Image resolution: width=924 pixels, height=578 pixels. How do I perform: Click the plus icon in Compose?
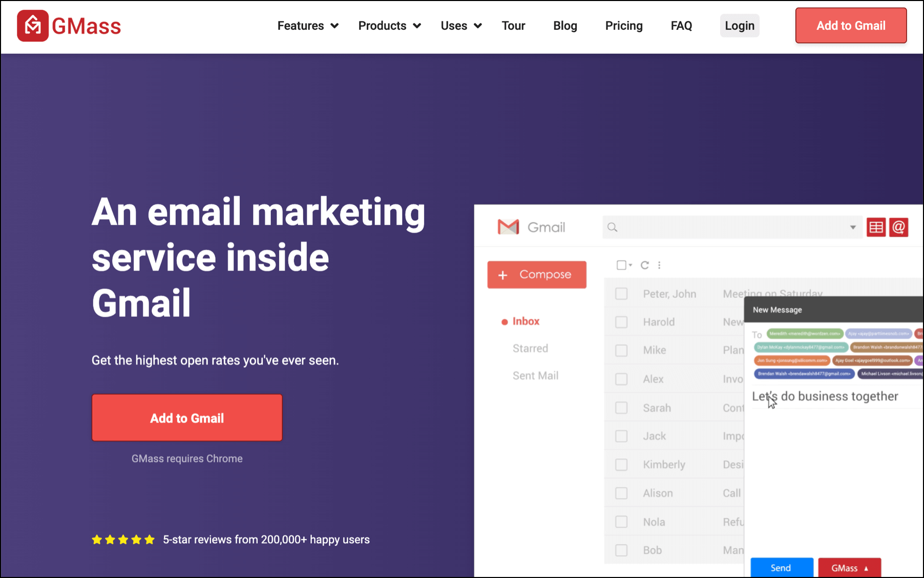503,275
